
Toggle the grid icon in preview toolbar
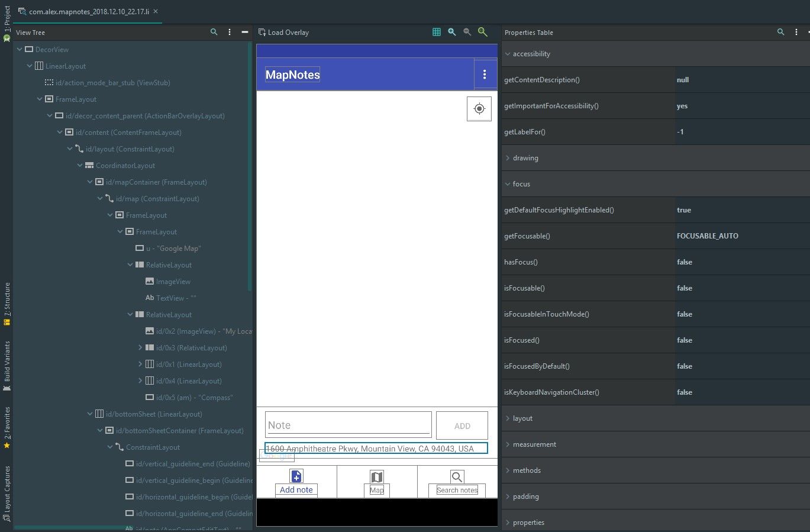tap(437, 32)
